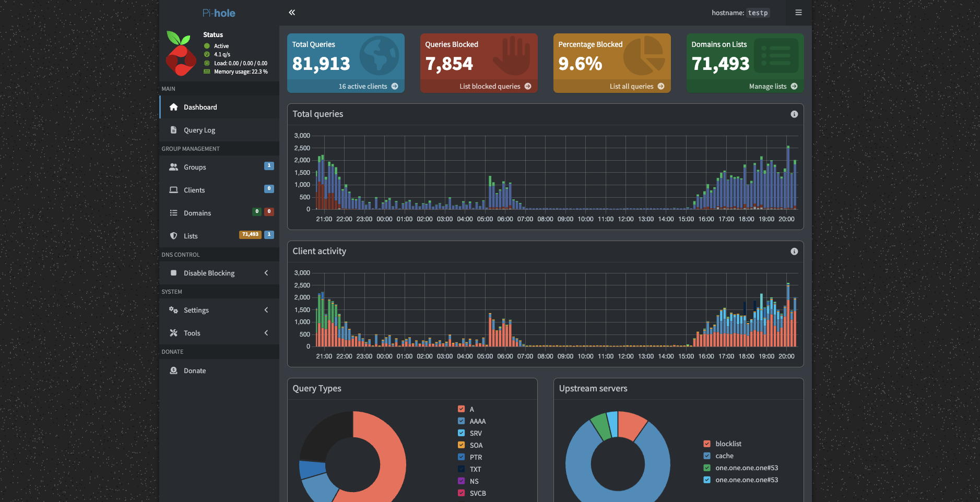
Task: Click the Clients laptop icon
Action: pyautogui.click(x=173, y=190)
